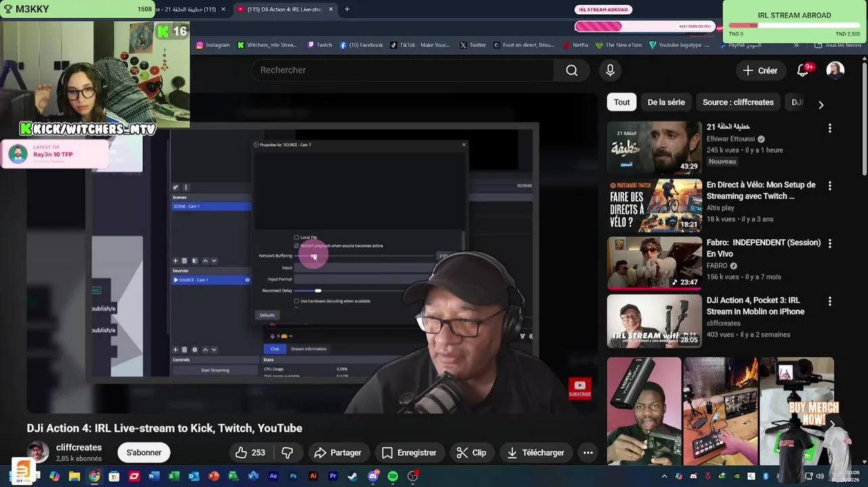Launch Spotify from the taskbar
The width and height of the screenshot is (868, 487).
pos(393,476)
